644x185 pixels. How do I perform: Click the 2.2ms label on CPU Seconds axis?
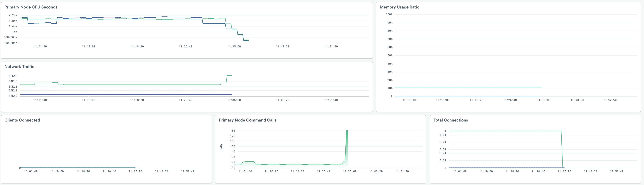13,15
